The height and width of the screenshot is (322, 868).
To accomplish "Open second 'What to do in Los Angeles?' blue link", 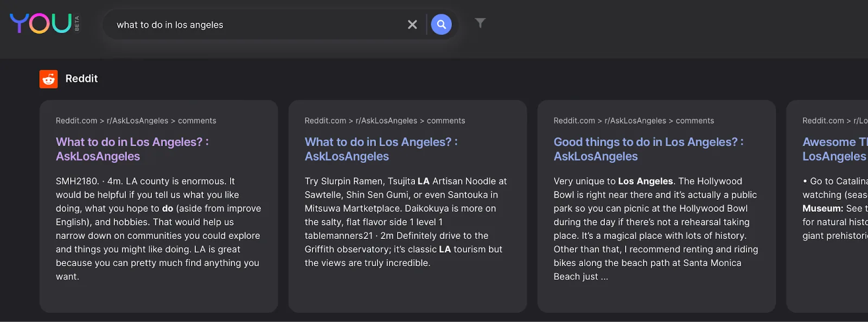I will click(381, 149).
